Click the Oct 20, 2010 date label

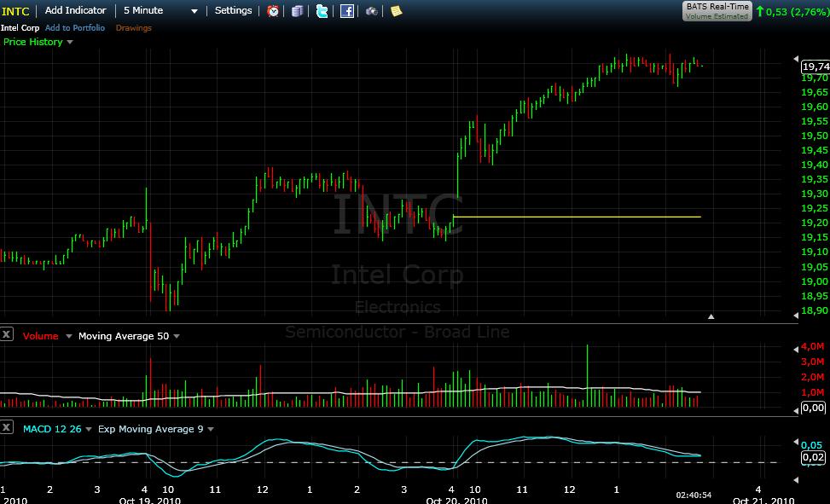pos(456,501)
